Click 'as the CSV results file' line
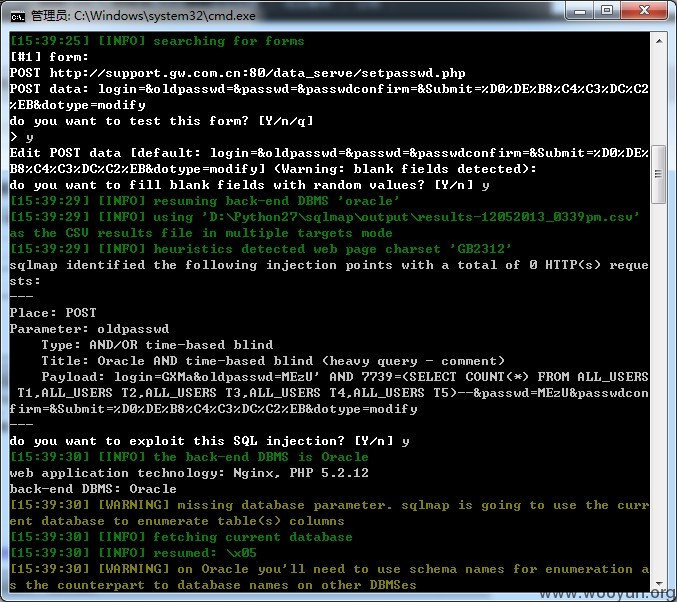Viewport: 677px width, 602px height. [x=201, y=233]
